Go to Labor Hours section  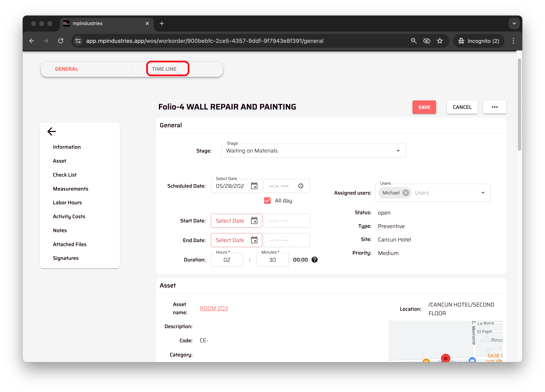pyautogui.click(x=67, y=203)
